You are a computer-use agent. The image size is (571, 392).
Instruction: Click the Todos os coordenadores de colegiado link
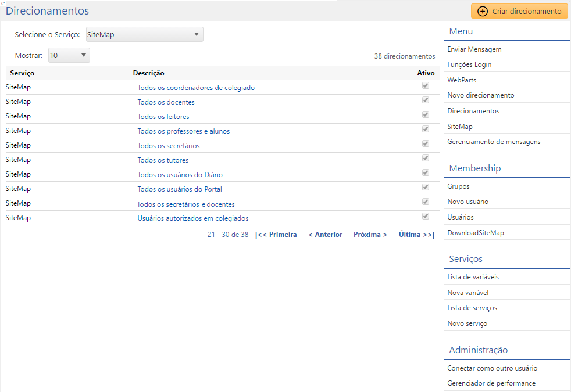tap(196, 88)
